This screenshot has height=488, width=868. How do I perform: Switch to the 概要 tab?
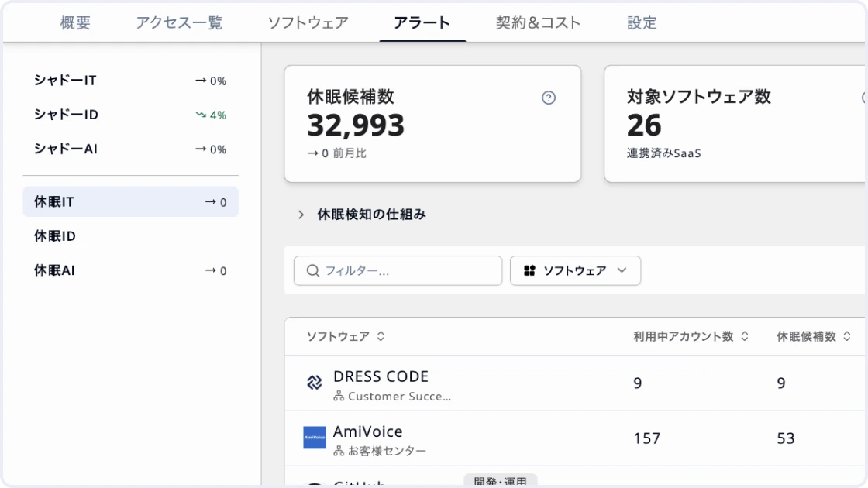click(x=75, y=22)
